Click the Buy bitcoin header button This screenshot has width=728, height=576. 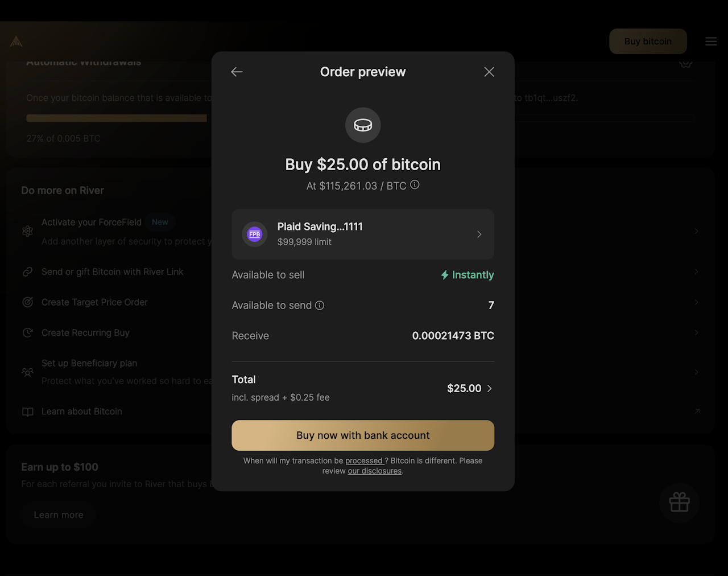point(648,42)
